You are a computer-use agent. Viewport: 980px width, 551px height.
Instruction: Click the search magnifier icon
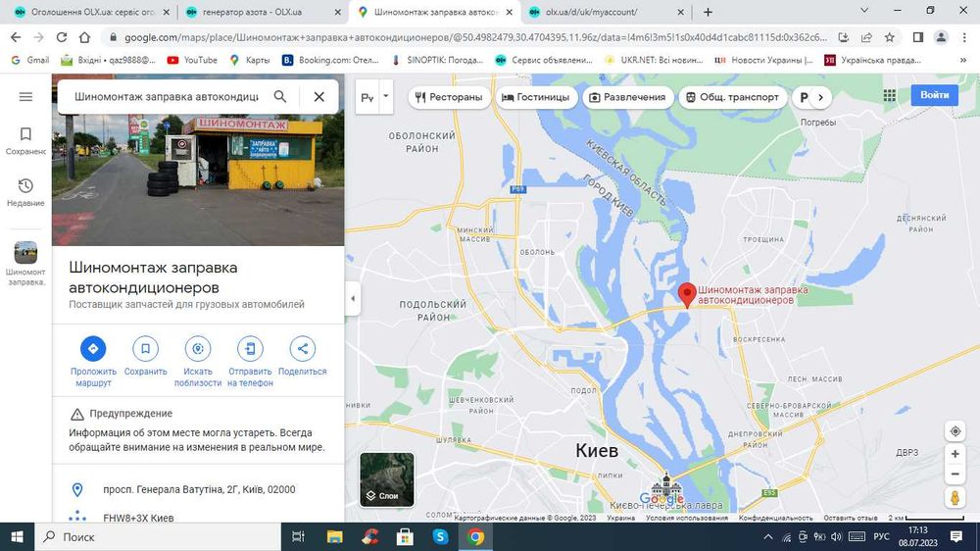click(x=280, y=96)
